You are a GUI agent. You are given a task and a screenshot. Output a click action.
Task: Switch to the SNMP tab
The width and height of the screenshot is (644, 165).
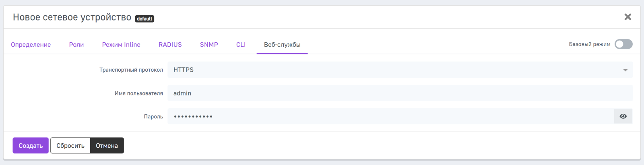tap(209, 45)
